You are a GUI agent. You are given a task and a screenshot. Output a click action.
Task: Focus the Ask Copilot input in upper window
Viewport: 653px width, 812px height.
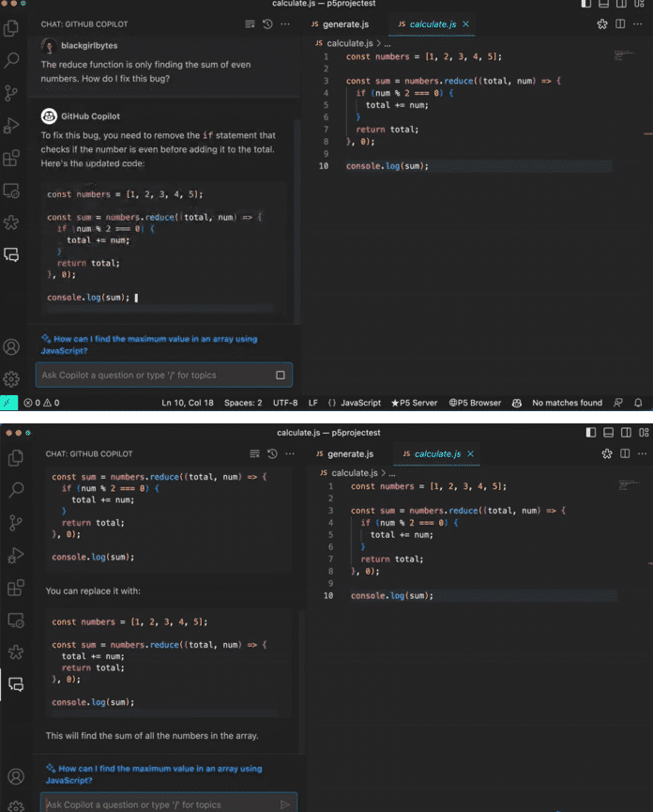[155, 375]
